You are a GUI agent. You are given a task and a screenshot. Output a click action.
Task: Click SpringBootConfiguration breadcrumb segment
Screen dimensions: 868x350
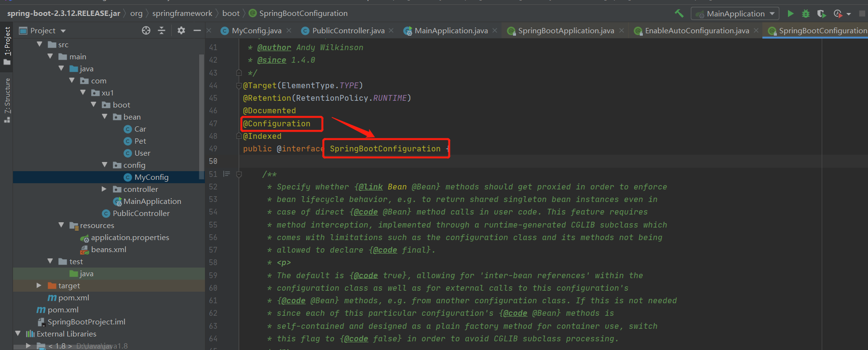pyautogui.click(x=298, y=13)
